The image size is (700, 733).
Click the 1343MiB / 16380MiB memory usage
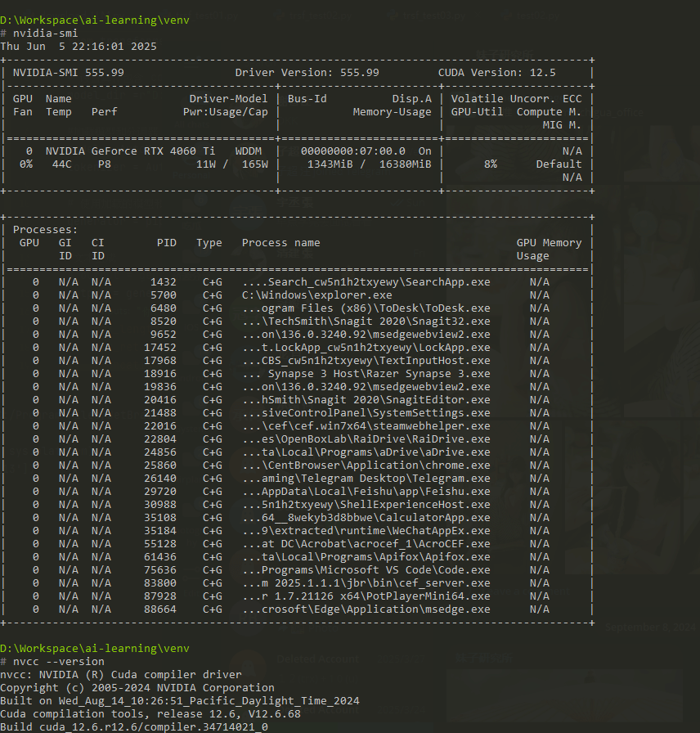[x=366, y=164]
